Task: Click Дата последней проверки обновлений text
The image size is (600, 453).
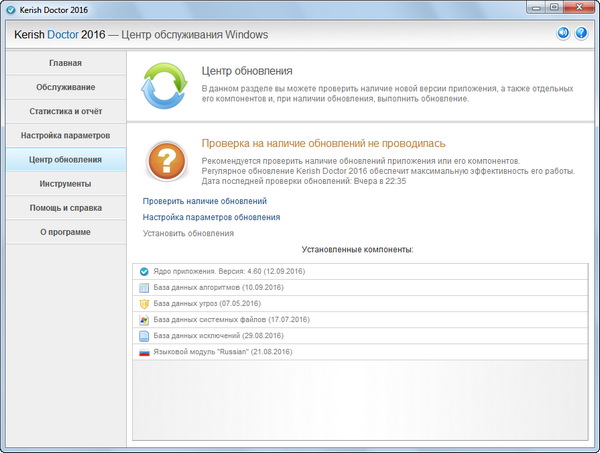Action: coord(304,181)
